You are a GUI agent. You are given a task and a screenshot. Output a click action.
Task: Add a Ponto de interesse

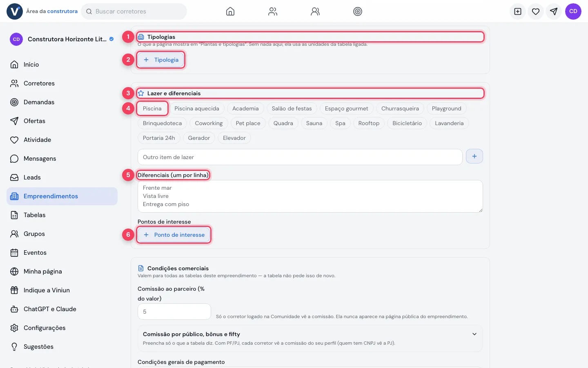coord(174,235)
